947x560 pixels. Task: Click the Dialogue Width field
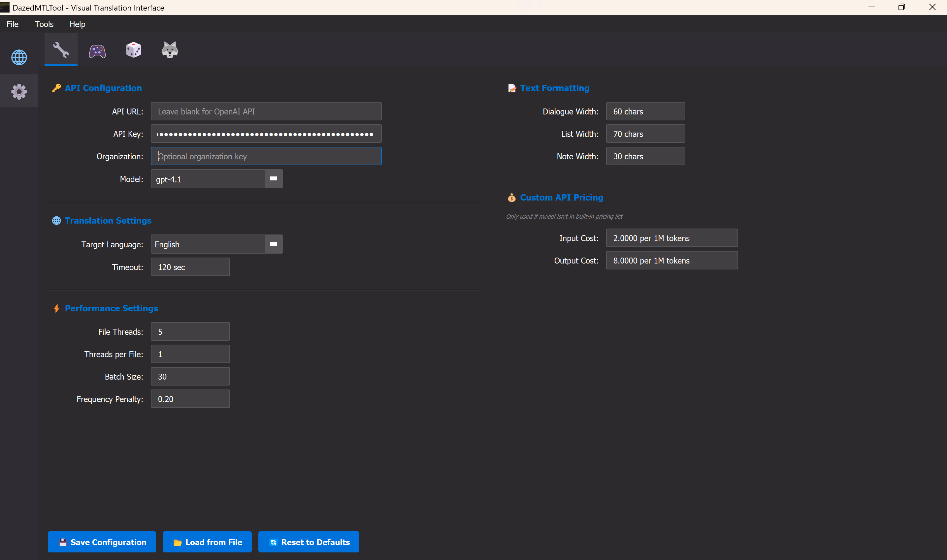(645, 111)
